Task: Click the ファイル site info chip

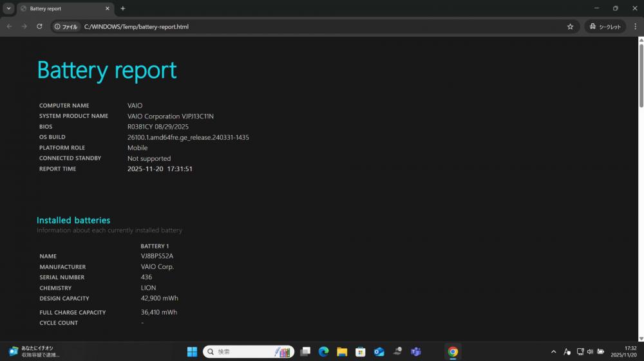Action: pyautogui.click(x=66, y=26)
